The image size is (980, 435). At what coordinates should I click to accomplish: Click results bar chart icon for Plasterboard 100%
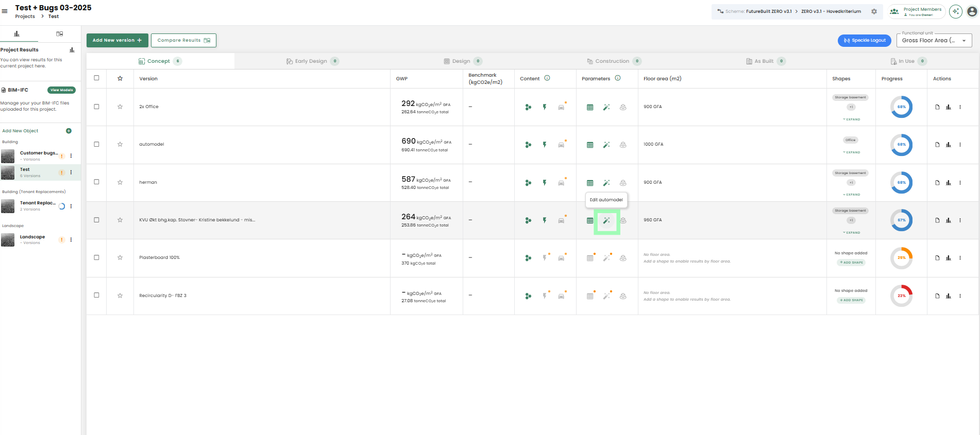click(949, 258)
